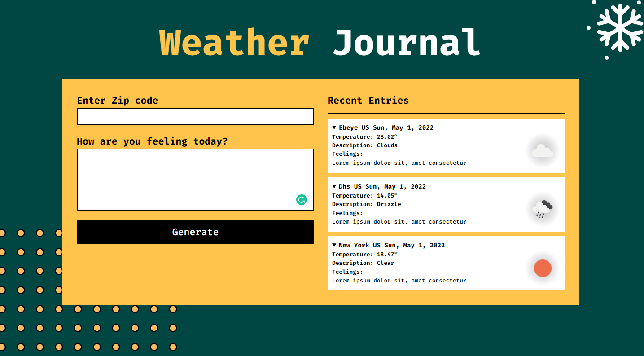Click the Grammarly icon in the feelings box
Image resolution: width=644 pixels, height=356 pixels.
tap(302, 200)
